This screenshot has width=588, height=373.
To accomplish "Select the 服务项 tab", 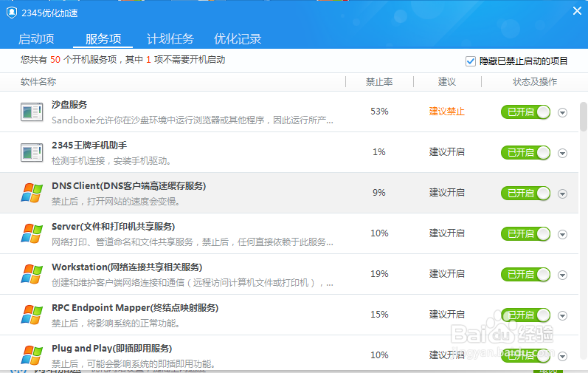I will 103,39.
